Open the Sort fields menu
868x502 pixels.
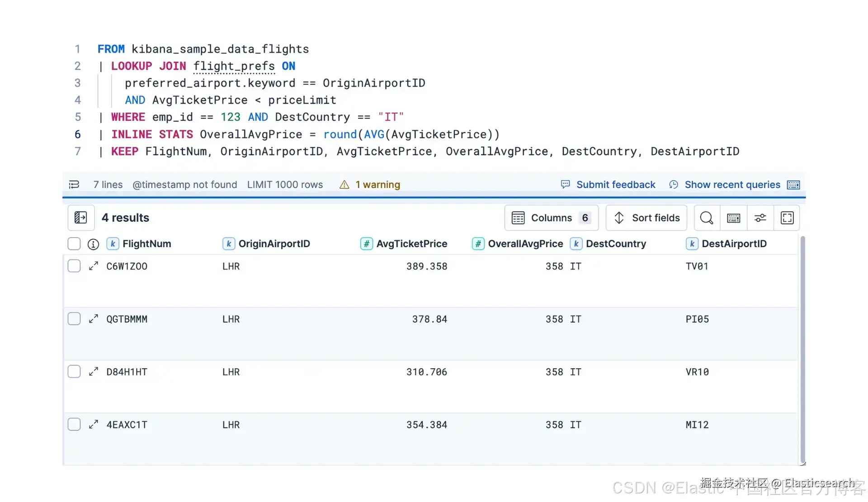coord(646,218)
